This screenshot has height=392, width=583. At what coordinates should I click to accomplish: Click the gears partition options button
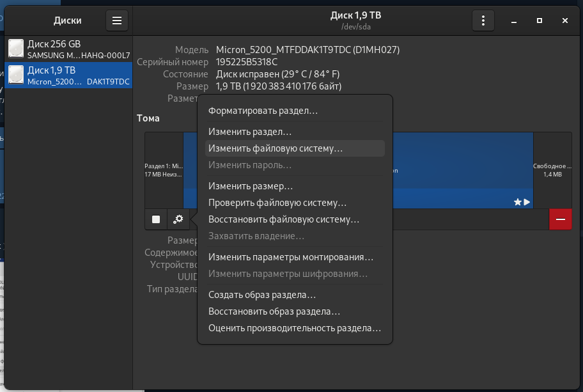click(178, 219)
